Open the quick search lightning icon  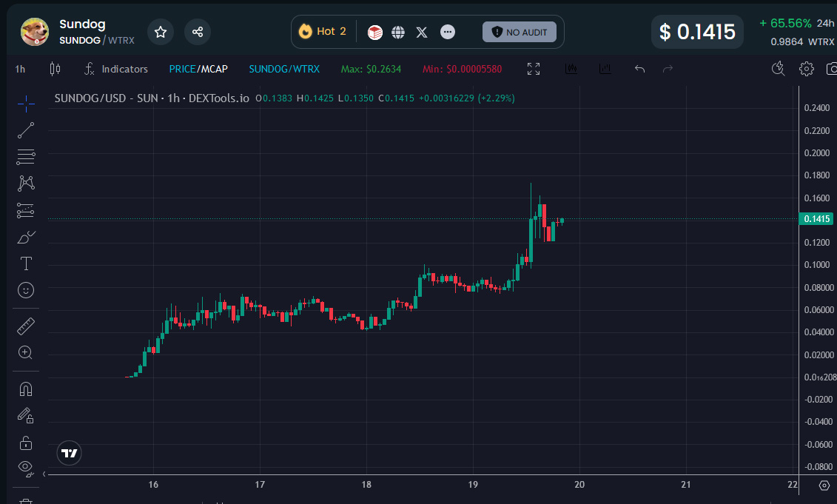[779, 69]
